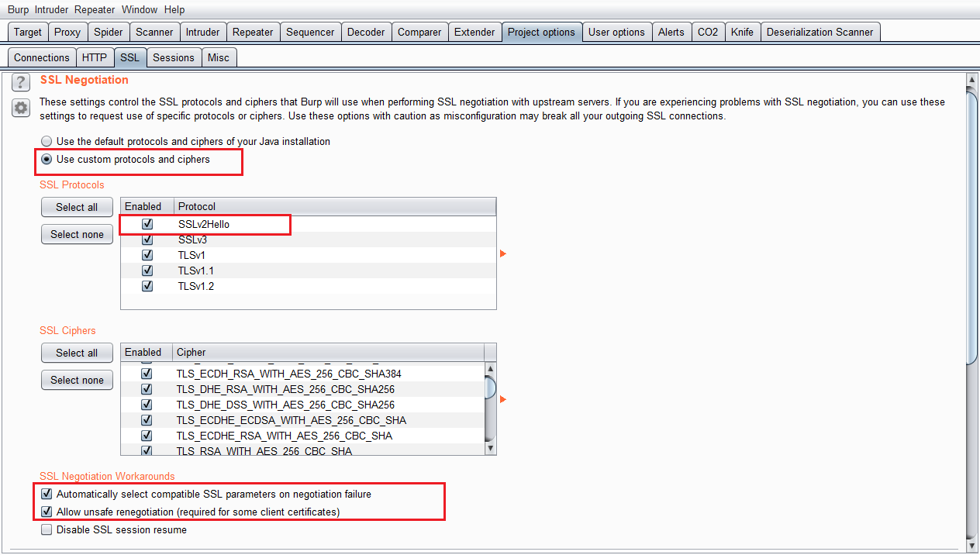Screen dimensions: 980x555
Task: Toggle TLS_ECDH_RSA_WITH_AES_256_CBC_SHA384 cipher checkbox
Action: pyautogui.click(x=147, y=374)
